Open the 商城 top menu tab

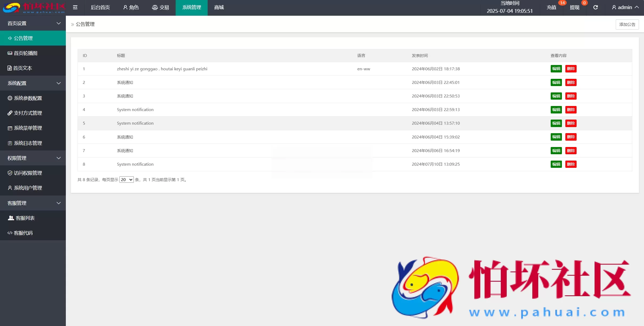219,7
